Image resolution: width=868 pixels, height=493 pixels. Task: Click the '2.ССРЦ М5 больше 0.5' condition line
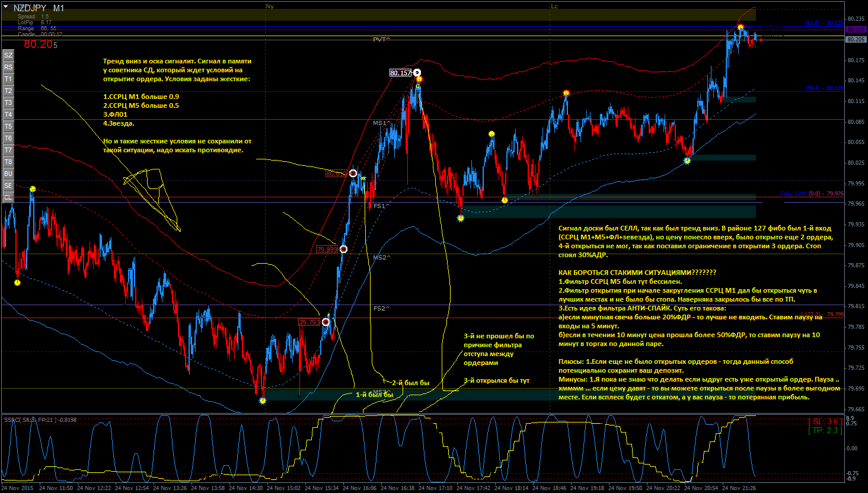point(141,105)
